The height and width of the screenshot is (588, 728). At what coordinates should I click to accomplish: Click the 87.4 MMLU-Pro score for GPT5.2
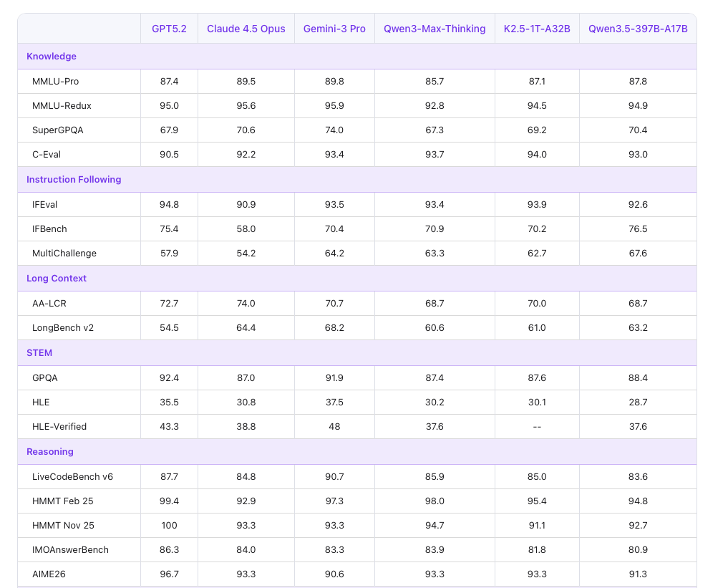[x=169, y=81]
